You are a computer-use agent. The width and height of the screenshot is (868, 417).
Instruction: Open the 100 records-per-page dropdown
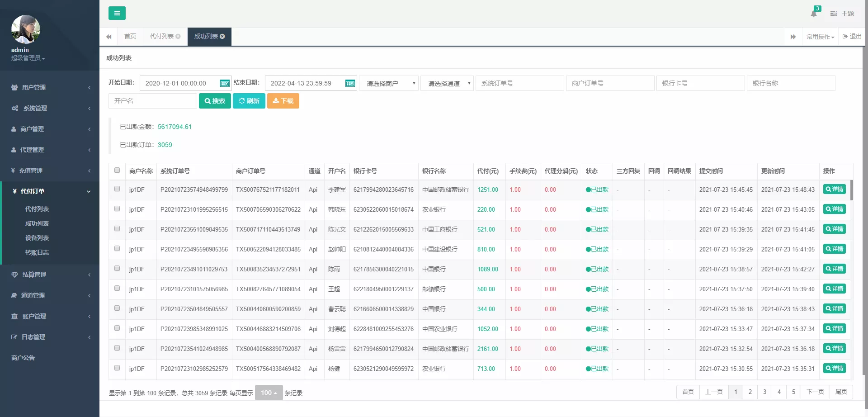point(269,393)
